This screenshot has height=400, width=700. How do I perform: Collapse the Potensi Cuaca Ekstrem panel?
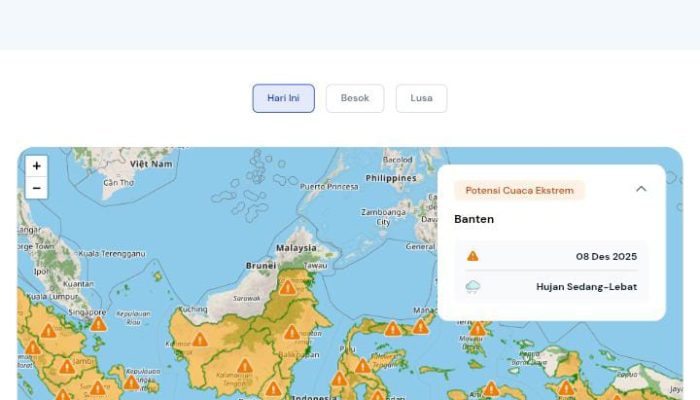641,189
